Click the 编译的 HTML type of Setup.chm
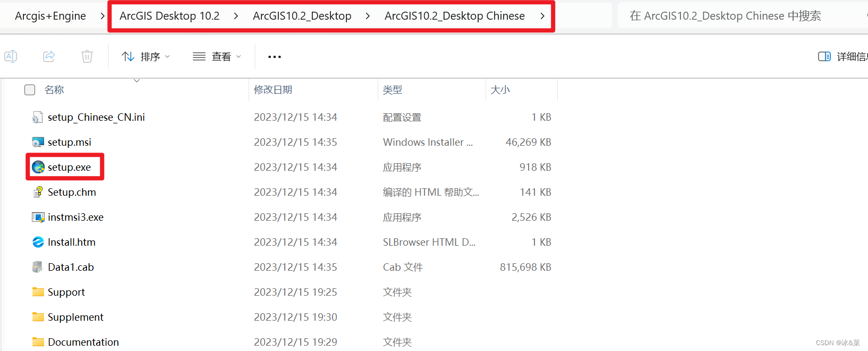Image resolution: width=868 pixels, height=351 pixels. point(431,192)
